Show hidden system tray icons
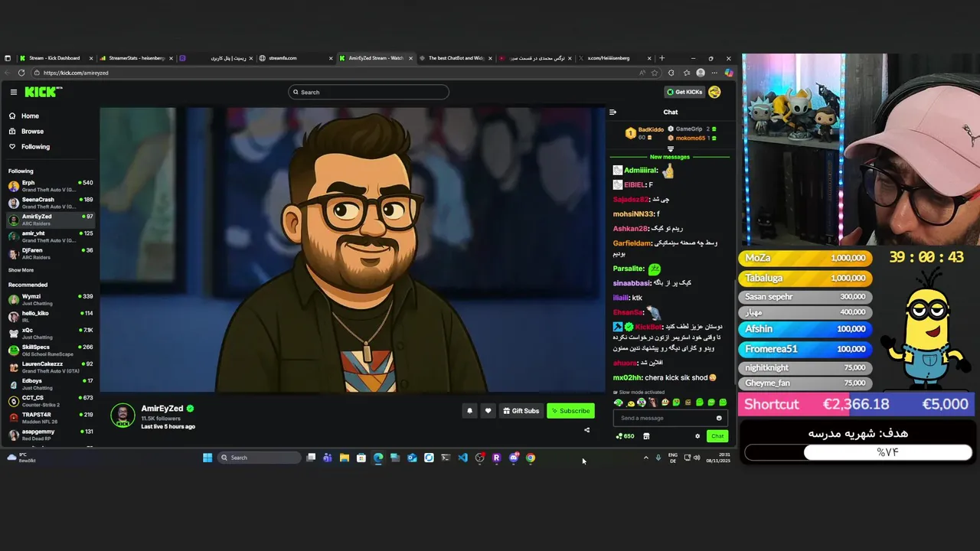Screen dimensions: 980x551 [645, 458]
